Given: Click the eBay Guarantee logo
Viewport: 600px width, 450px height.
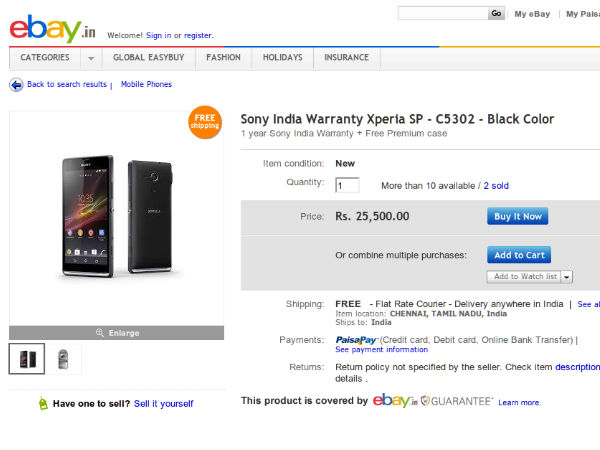Looking at the screenshot, I should point(433,401).
